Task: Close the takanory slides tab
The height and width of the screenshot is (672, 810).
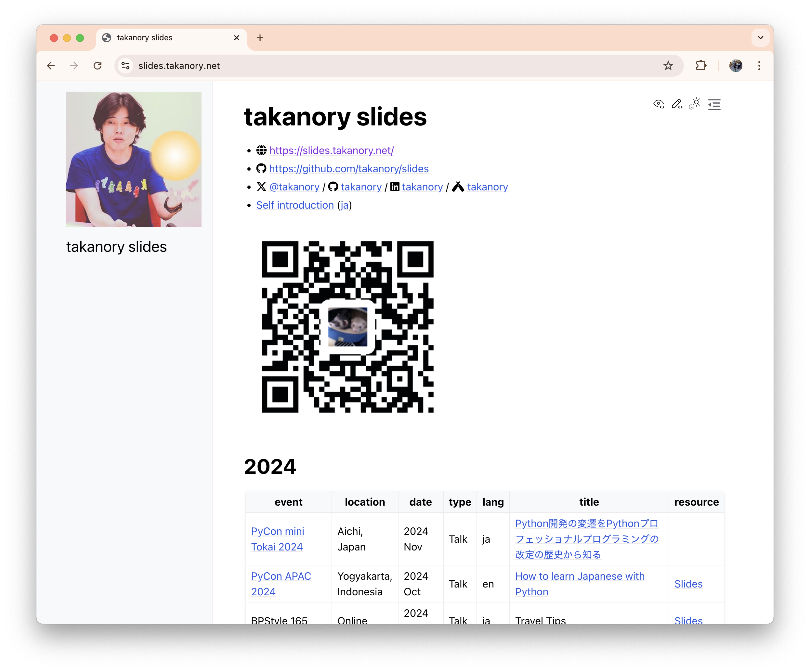Action: (236, 38)
